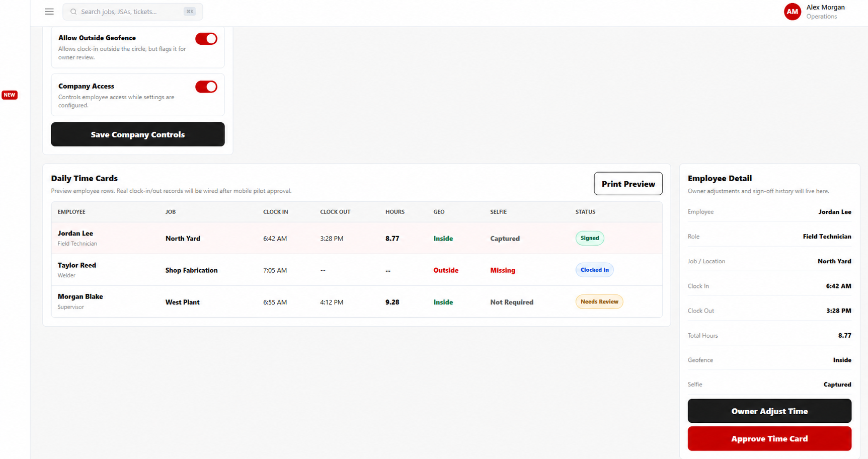
Task: Click STATUS column header
Action: (585, 212)
